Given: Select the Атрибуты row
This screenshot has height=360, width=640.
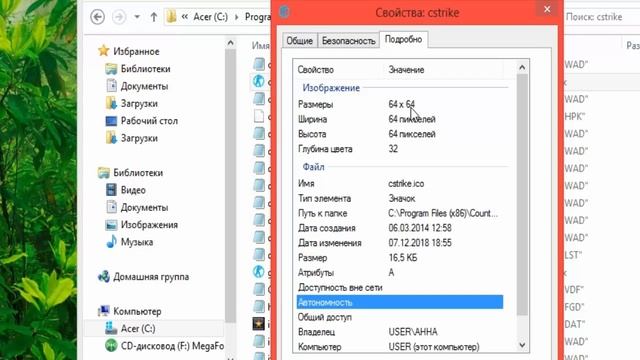Looking at the screenshot, I should coord(400,273).
